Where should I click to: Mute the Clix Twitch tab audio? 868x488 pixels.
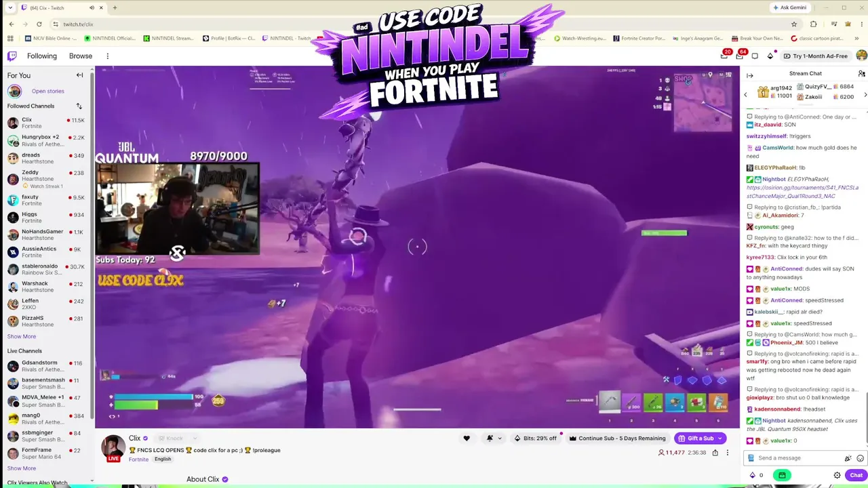(x=92, y=7)
